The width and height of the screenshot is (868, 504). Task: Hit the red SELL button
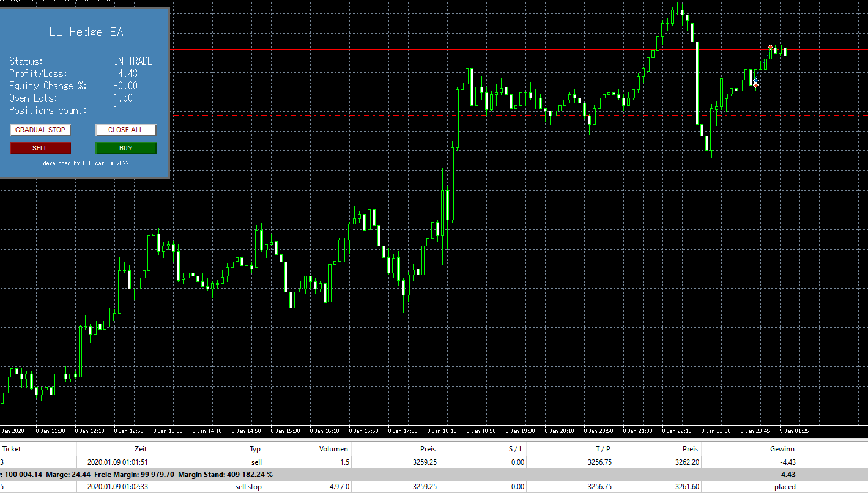40,148
